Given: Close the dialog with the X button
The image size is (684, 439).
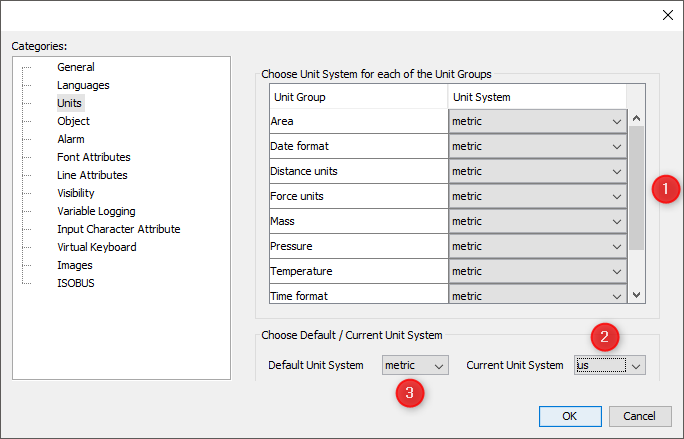Looking at the screenshot, I should (667, 14).
